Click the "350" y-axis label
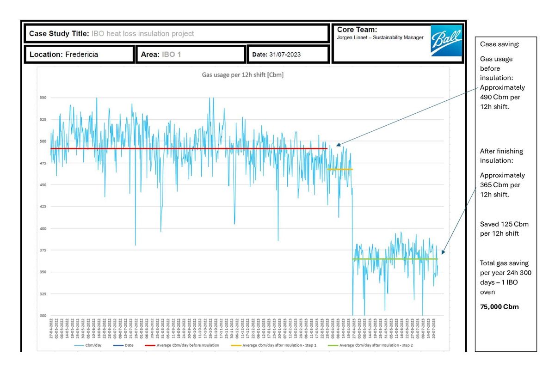Screen dimensions: 555x392 [42, 272]
